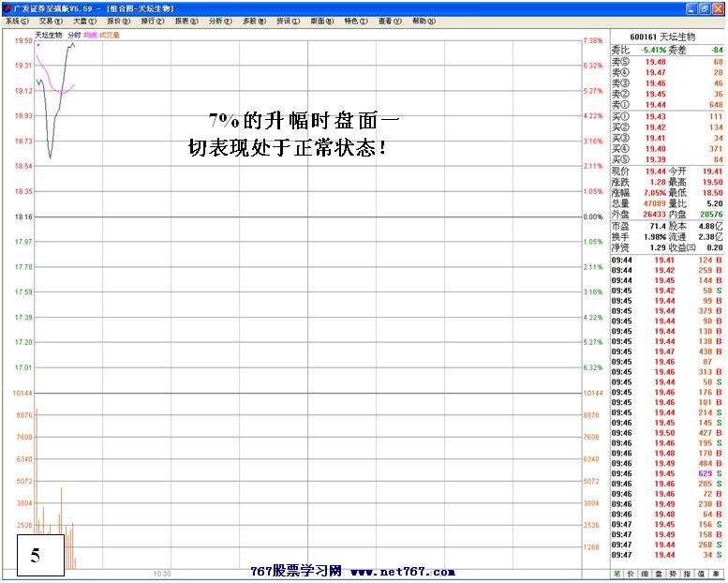Screen dimensions: 728x583
Task: Click the 600161 天坛生物 stock title
Action: coord(662,37)
